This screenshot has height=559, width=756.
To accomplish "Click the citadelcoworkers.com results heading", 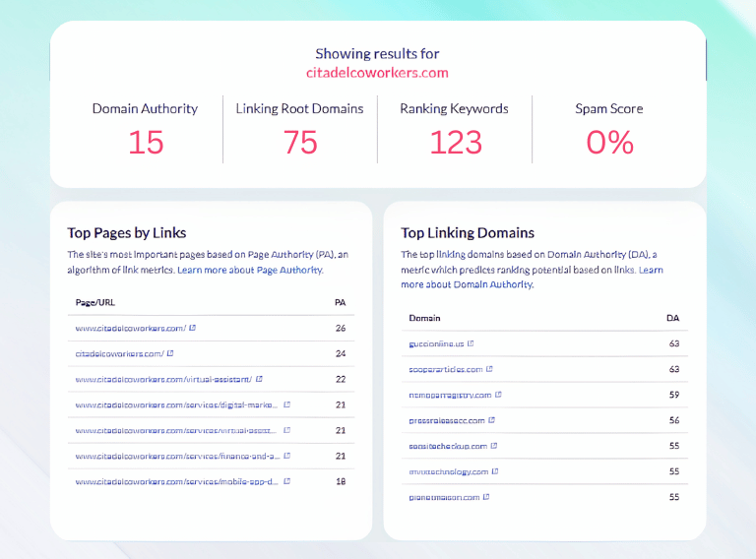I will click(377, 73).
